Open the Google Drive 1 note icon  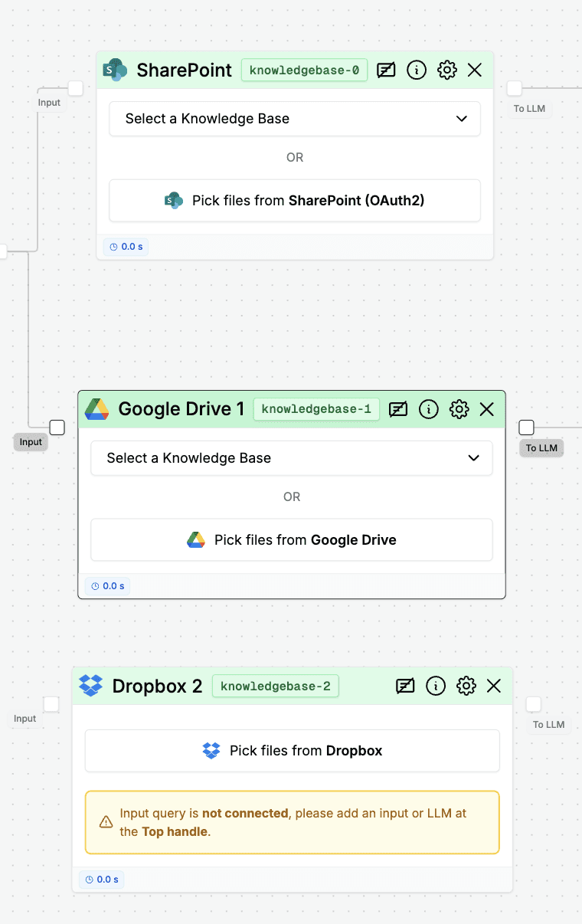click(398, 409)
